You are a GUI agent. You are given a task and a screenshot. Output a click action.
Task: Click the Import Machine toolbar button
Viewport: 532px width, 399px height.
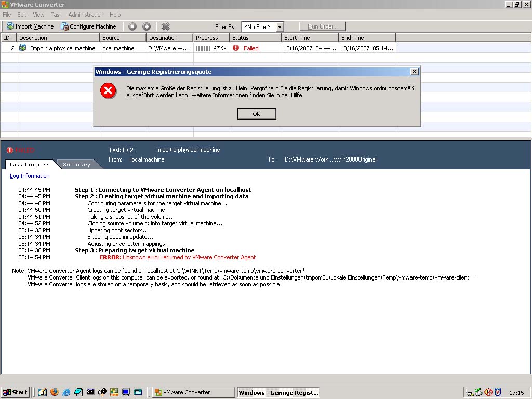(x=30, y=26)
